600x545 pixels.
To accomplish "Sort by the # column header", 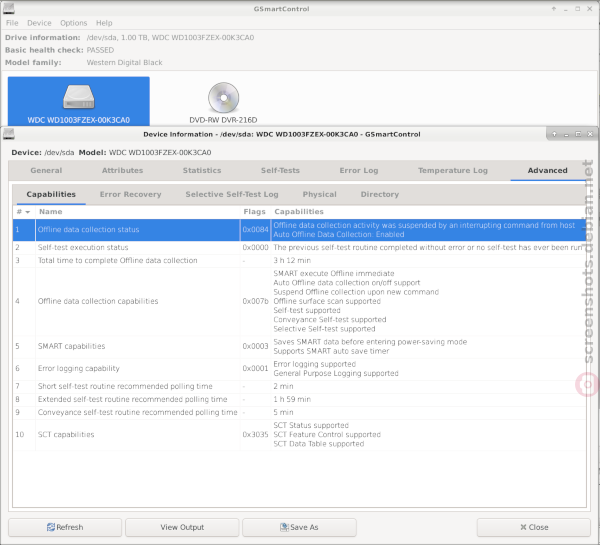I will click(x=24, y=212).
